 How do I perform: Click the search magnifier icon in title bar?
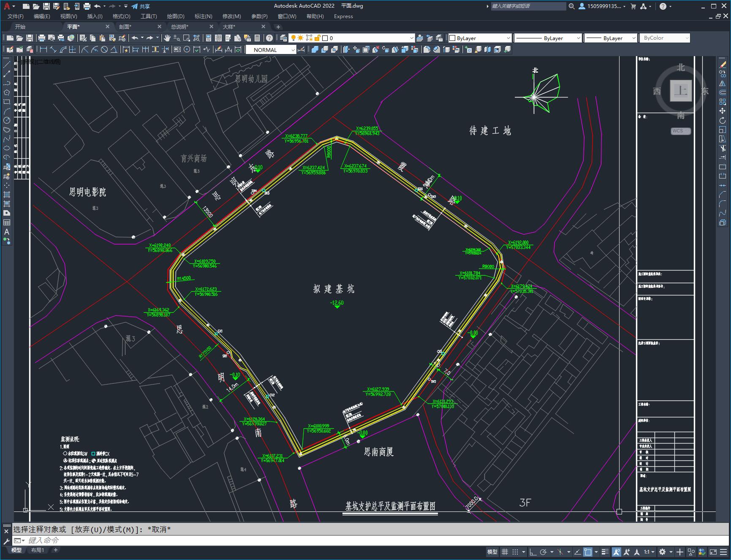[x=571, y=6]
